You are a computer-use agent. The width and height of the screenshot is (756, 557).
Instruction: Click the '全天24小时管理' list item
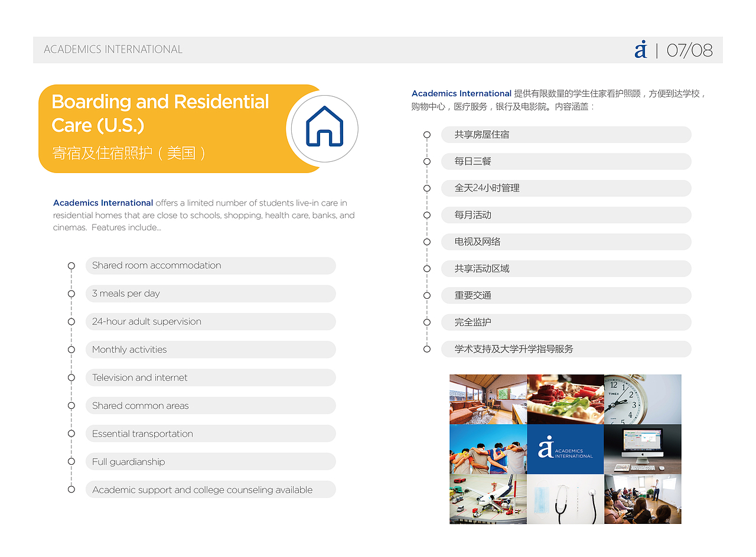[x=566, y=188]
